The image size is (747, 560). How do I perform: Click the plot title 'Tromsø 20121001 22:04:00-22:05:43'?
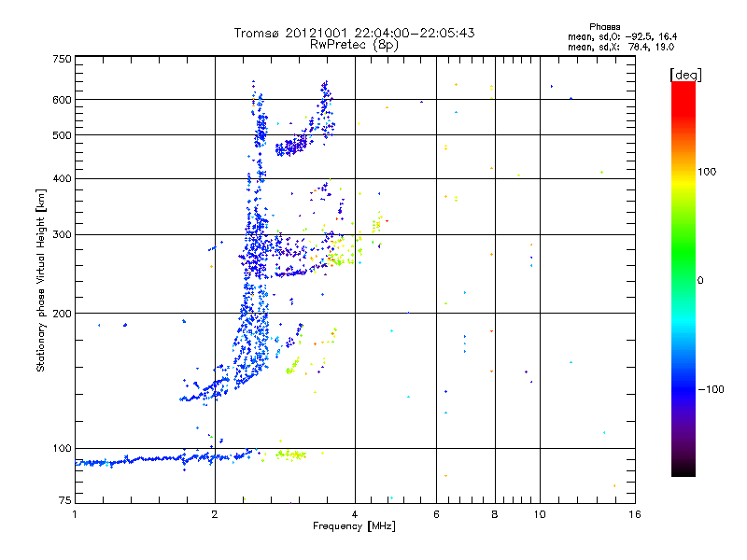click(x=354, y=33)
